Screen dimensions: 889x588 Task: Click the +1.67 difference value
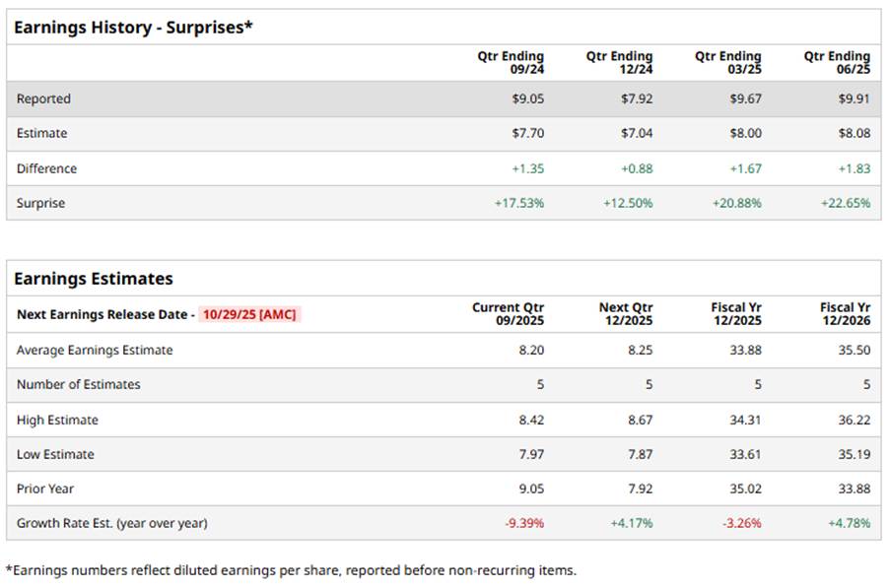coord(746,168)
